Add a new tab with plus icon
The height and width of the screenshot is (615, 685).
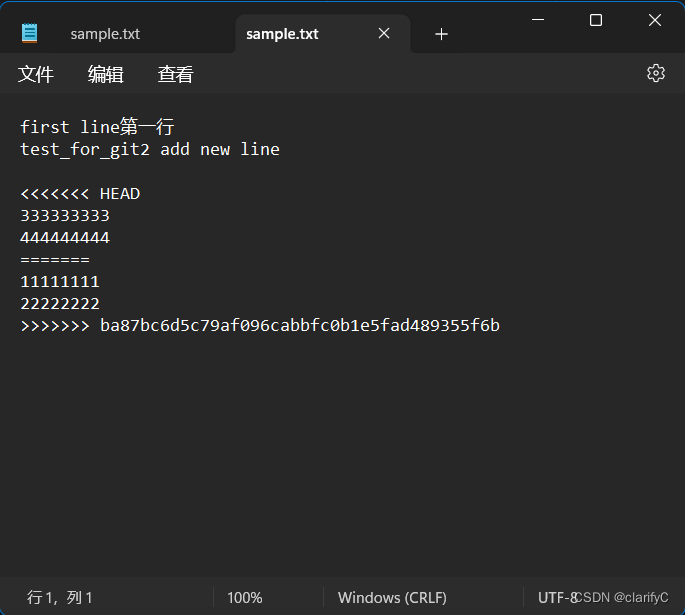pos(441,34)
